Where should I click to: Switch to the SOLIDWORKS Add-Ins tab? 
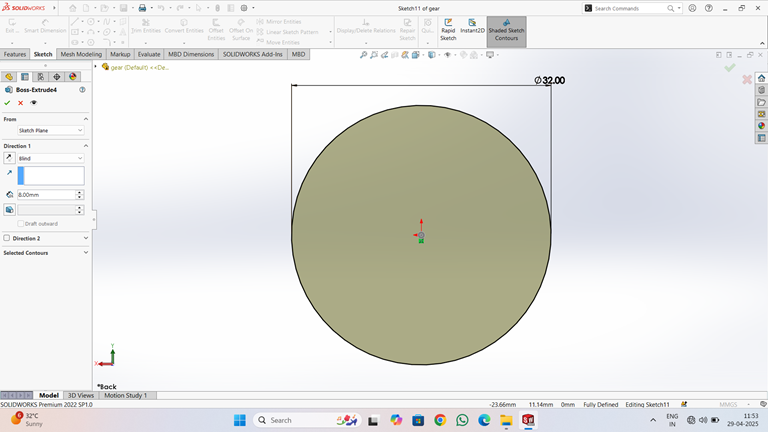point(253,54)
